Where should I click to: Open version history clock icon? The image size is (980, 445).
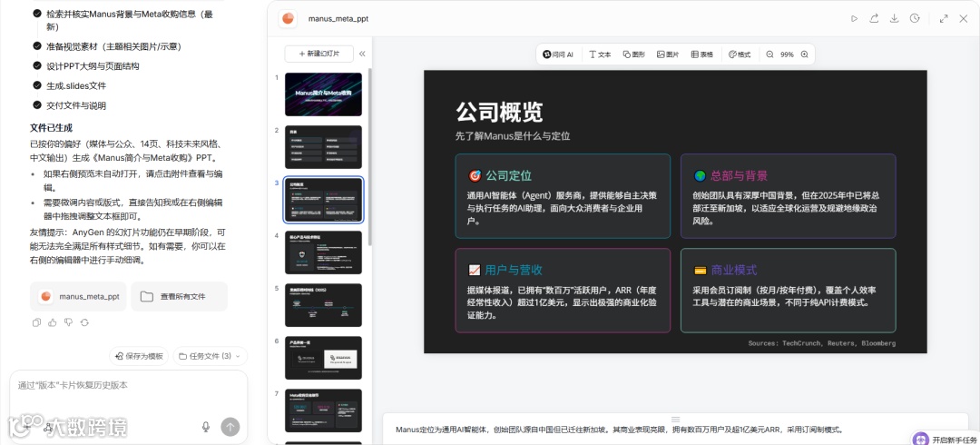click(915, 19)
